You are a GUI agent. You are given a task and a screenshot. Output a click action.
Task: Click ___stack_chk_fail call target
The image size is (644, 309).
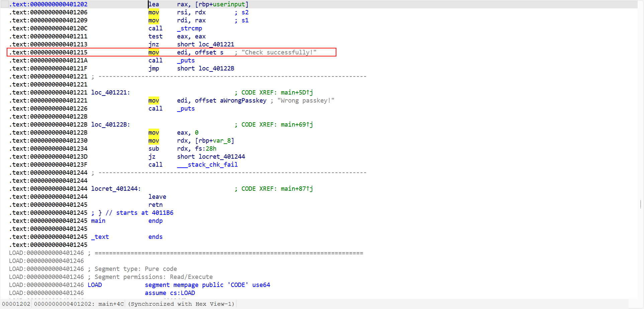click(207, 165)
